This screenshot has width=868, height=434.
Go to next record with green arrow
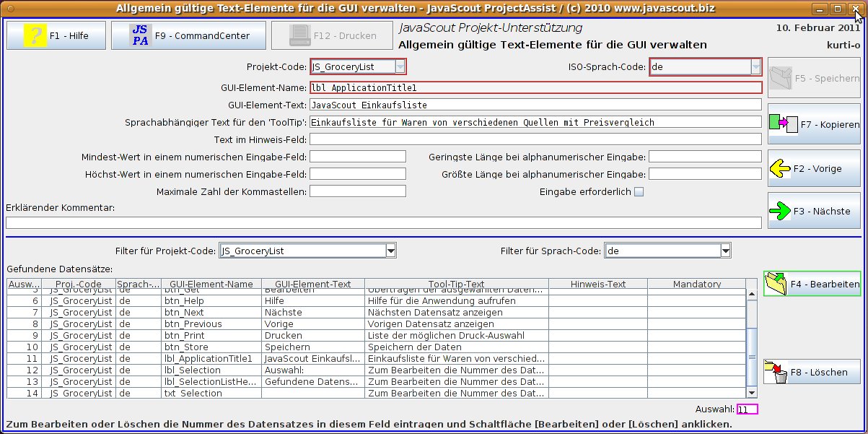tap(780, 212)
